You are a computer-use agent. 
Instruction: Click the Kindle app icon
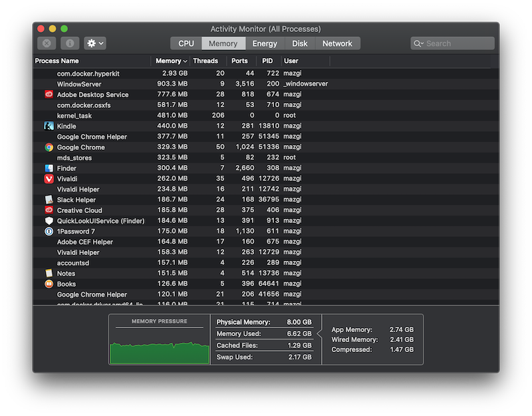[49, 126]
